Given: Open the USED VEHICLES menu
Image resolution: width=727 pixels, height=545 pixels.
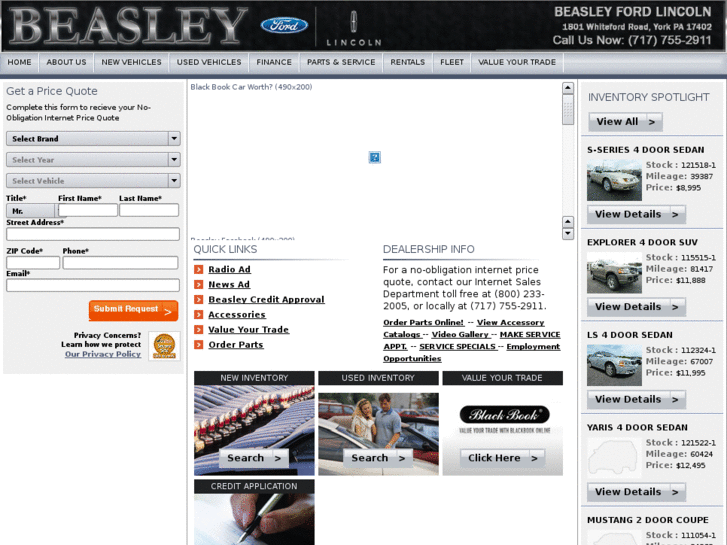Looking at the screenshot, I should (209, 62).
